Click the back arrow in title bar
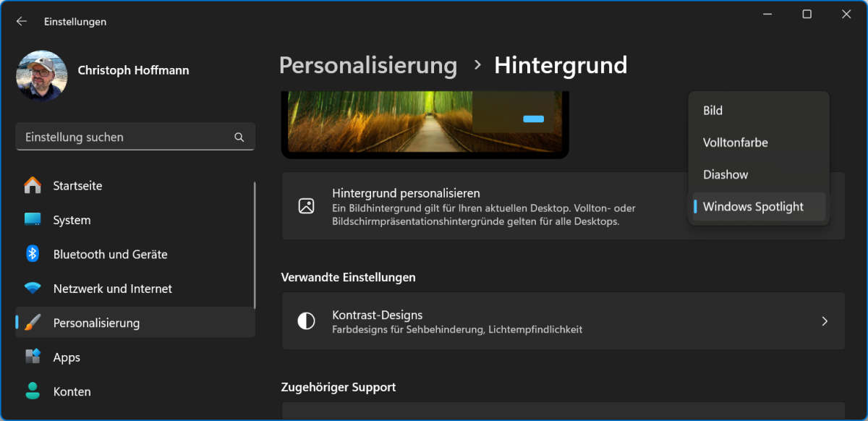 pos(22,22)
